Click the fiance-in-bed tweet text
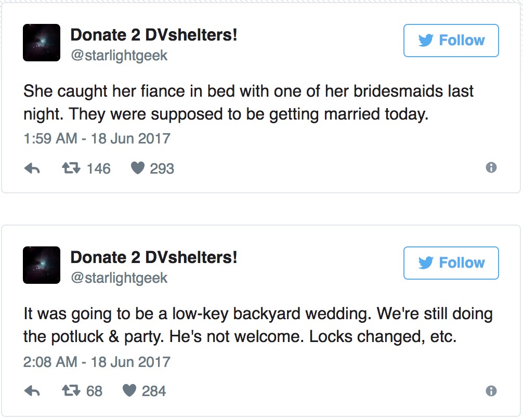The width and height of the screenshot is (523, 420). pos(249,102)
